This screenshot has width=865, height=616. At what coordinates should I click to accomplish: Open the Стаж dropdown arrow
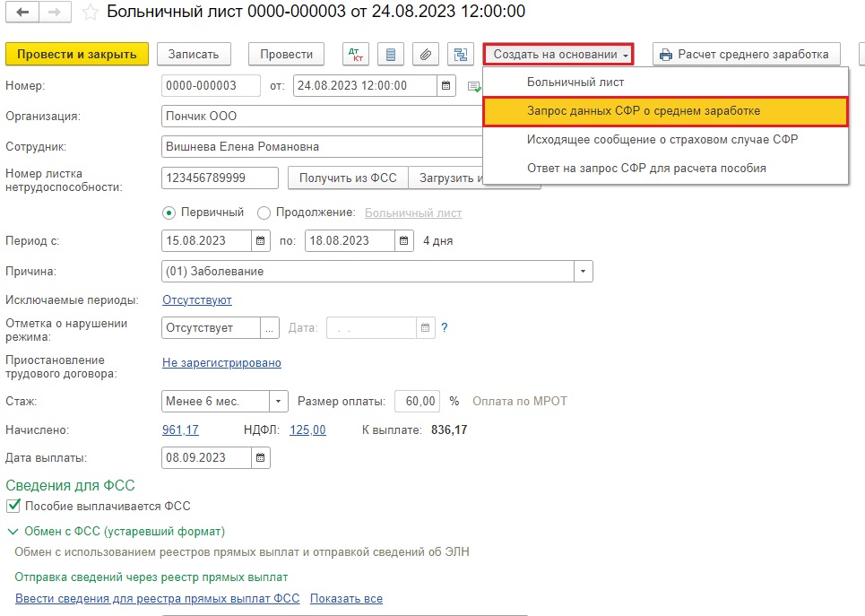[x=279, y=402]
